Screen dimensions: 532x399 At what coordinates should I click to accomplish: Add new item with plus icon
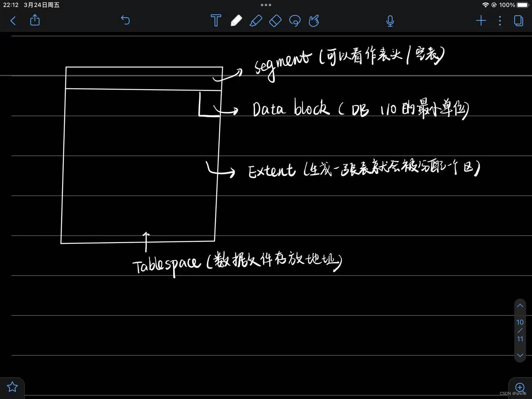click(x=481, y=20)
